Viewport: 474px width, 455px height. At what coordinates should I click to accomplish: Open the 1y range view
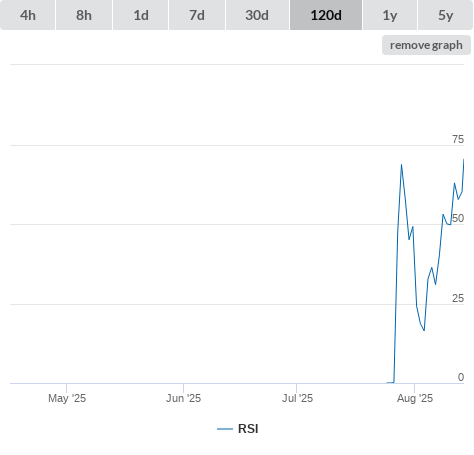390,15
